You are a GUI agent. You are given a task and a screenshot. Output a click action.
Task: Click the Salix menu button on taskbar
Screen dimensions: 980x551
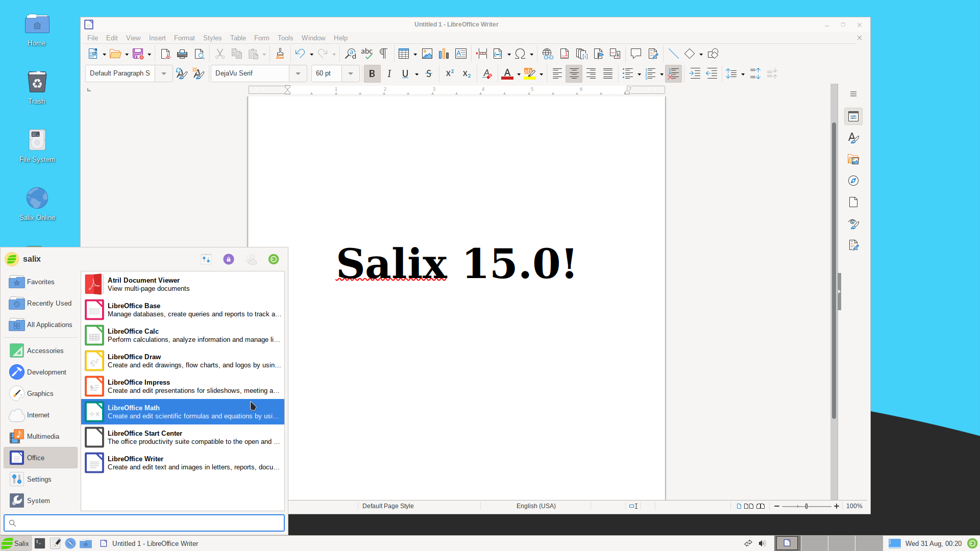pos(16,543)
